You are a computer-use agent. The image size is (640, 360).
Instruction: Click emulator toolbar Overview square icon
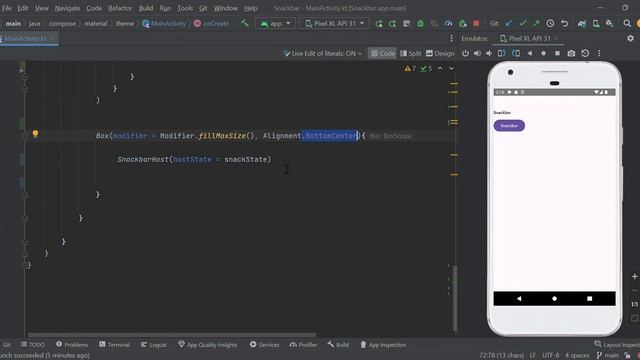tap(557, 53)
